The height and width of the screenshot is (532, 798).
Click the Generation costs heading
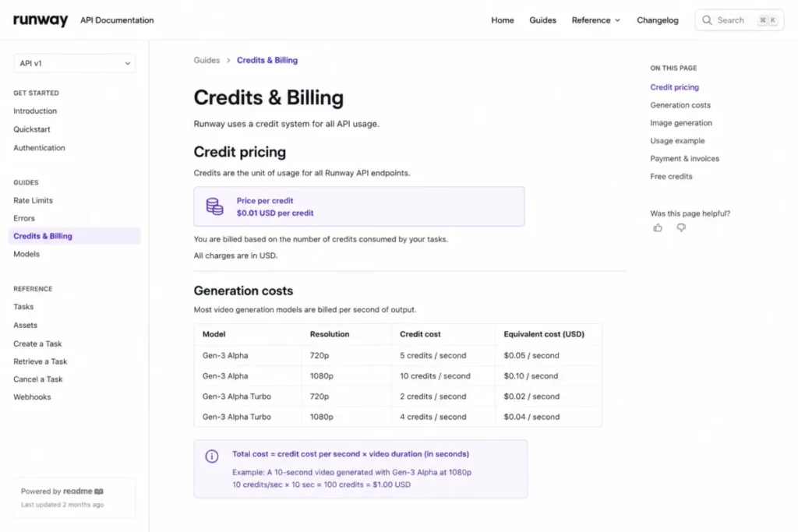pyautogui.click(x=243, y=291)
